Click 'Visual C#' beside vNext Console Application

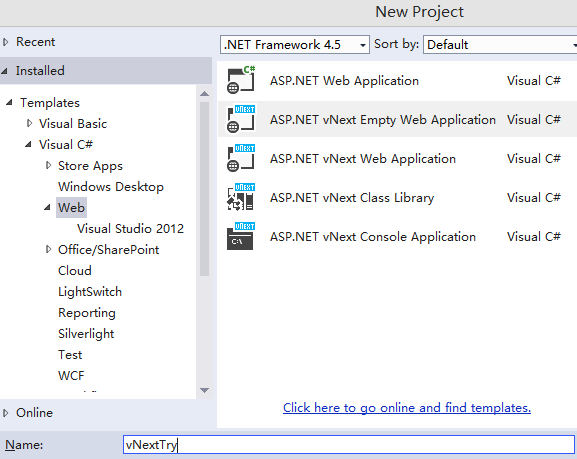pyautogui.click(x=534, y=236)
